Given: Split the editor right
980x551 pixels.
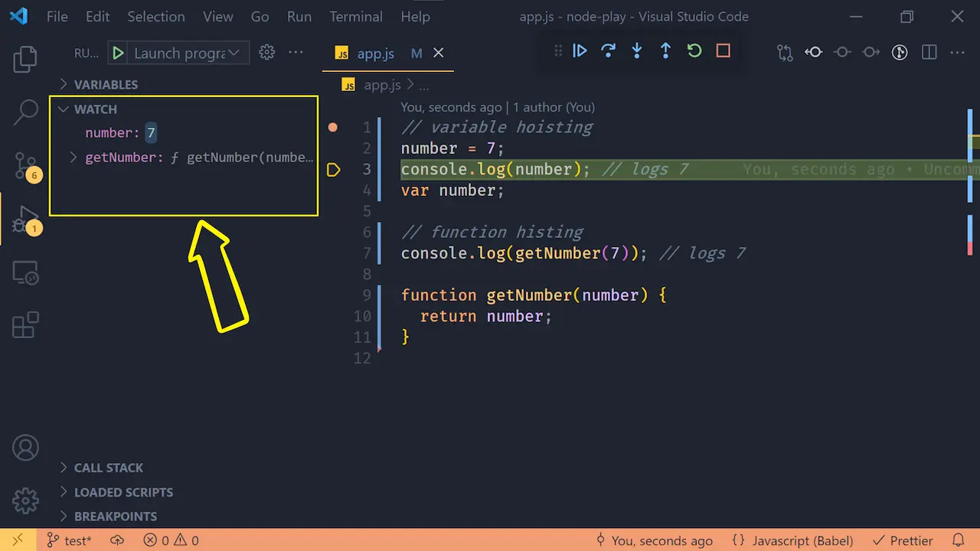Looking at the screenshot, I should click(x=929, y=52).
